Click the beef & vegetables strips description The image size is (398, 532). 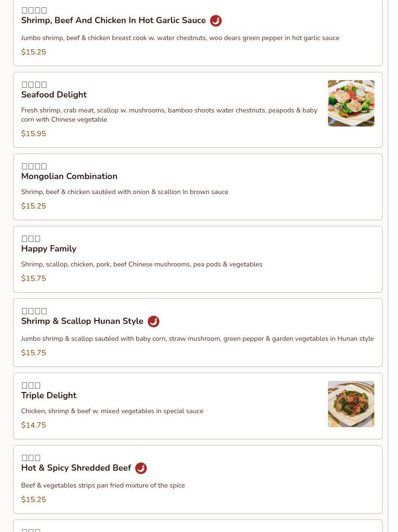click(103, 485)
